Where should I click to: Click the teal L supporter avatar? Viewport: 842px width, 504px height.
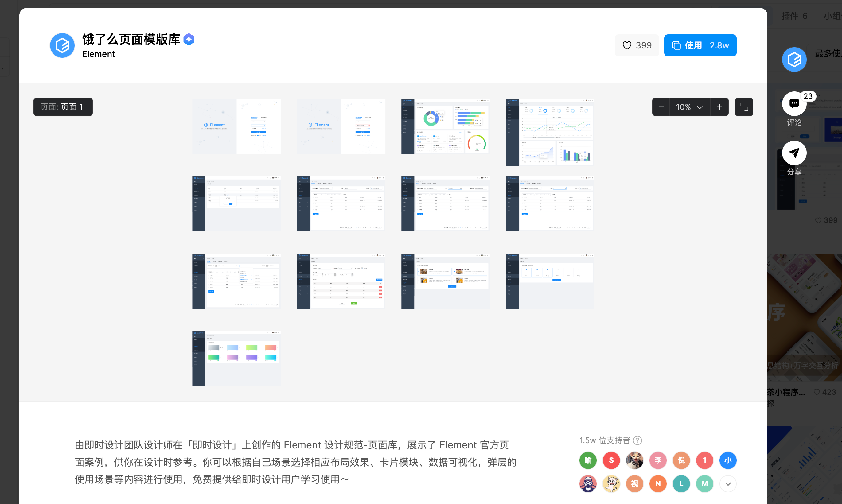click(x=681, y=484)
